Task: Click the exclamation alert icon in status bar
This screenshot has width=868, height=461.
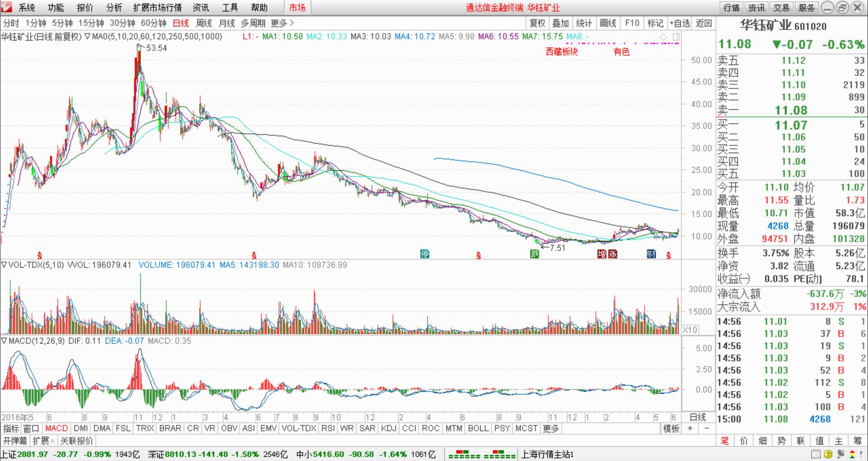Action: [x=861, y=454]
